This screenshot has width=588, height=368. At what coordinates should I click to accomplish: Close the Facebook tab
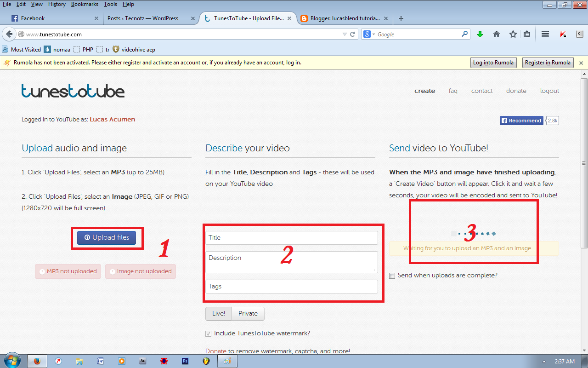[x=96, y=18]
